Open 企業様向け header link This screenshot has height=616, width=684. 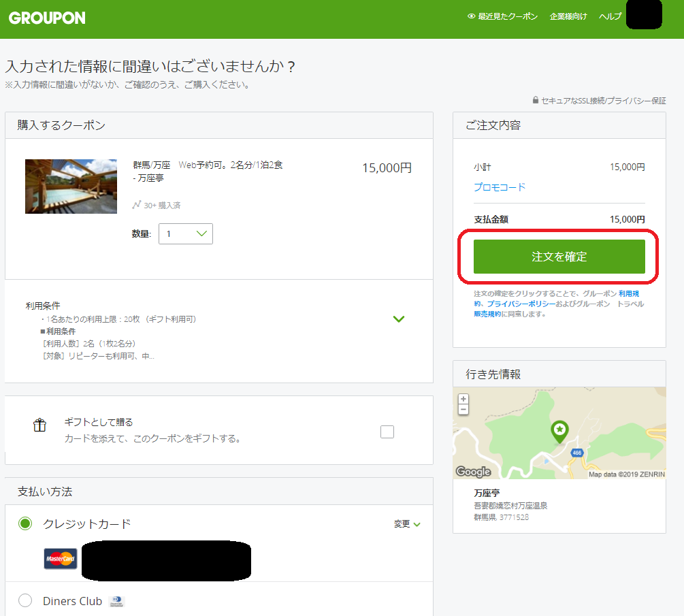(x=568, y=16)
